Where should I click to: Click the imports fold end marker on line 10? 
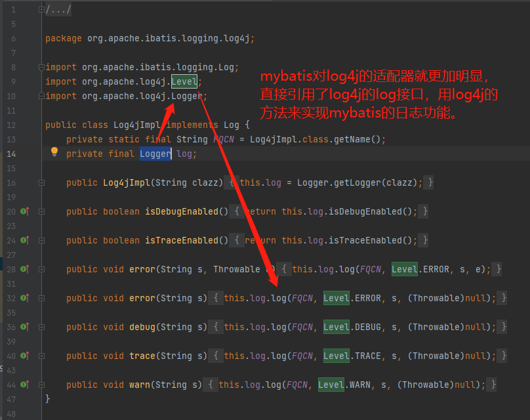(41, 96)
